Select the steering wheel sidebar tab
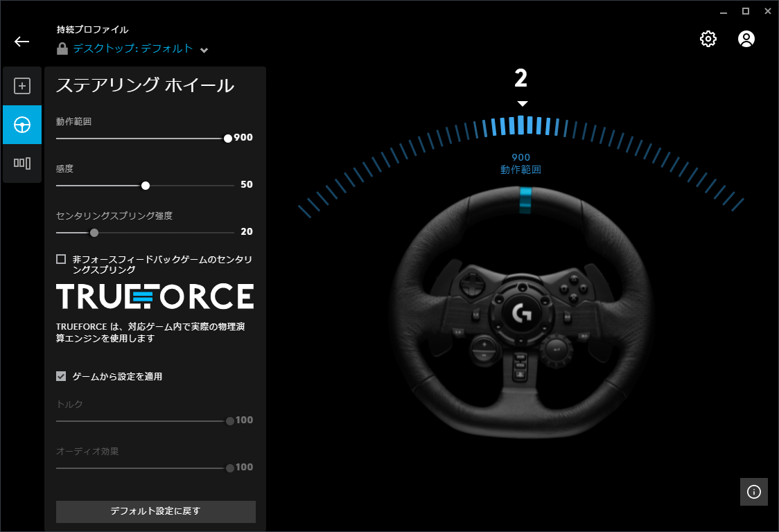This screenshot has width=779, height=532. point(22,125)
